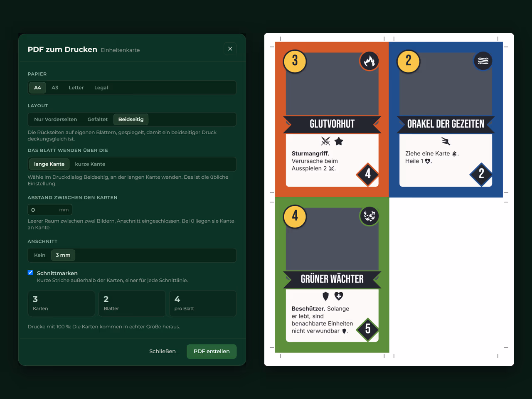Close the PDF zum Drucken dialog
Screen dimensions: 532x399
tap(230, 49)
